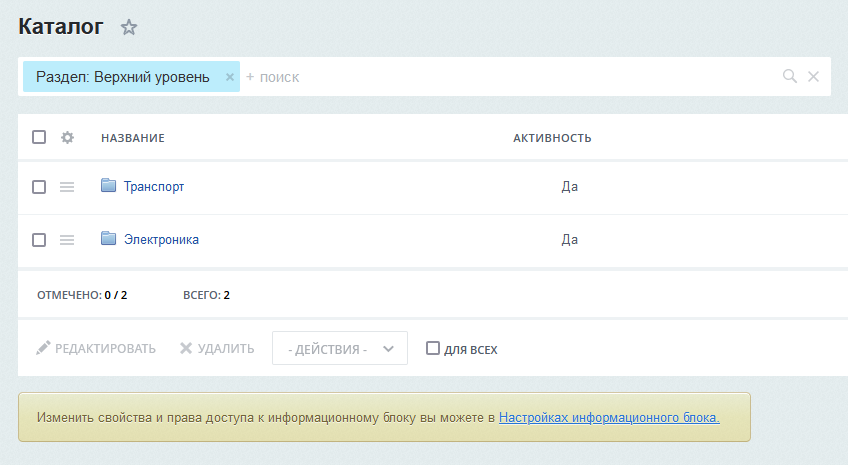Viewport: 848px width, 465px height.
Task: Click Да activity value in Транспорт row
Action: (x=569, y=187)
